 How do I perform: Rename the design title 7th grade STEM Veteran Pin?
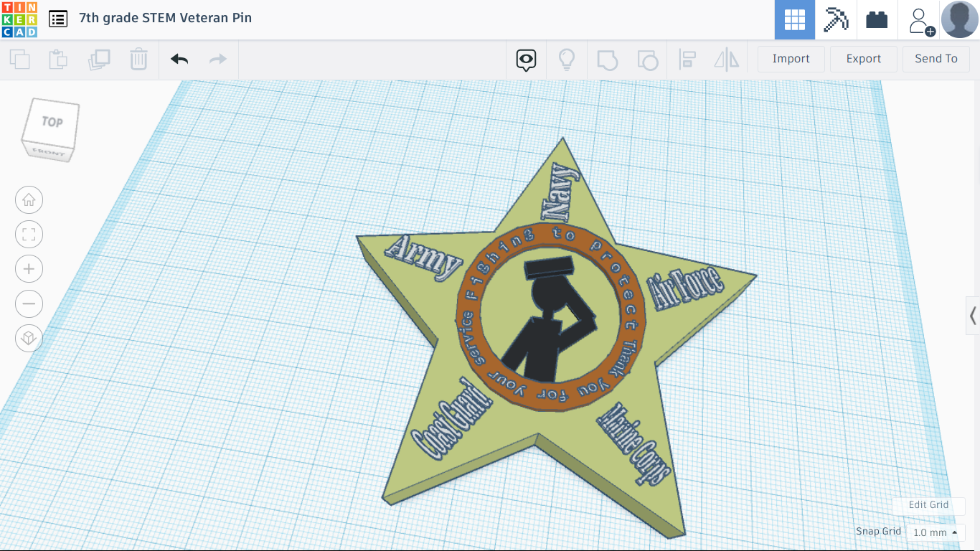(x=165, y=18)
